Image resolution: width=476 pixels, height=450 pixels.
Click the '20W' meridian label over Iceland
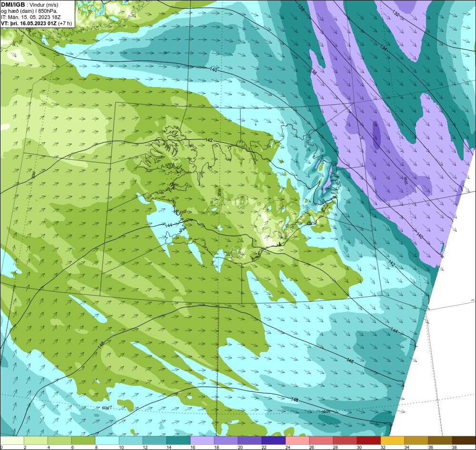point(219,192)
